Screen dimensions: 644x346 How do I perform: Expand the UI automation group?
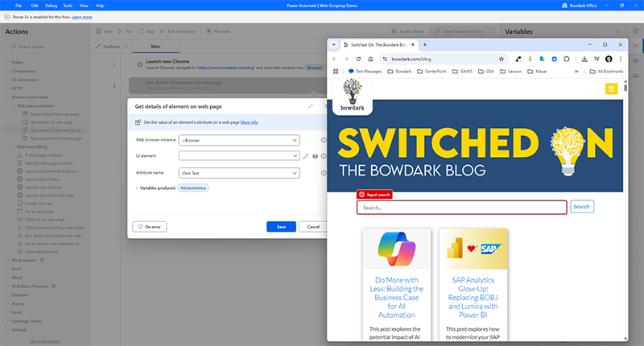pyautogui.click(x=7, y=80)
